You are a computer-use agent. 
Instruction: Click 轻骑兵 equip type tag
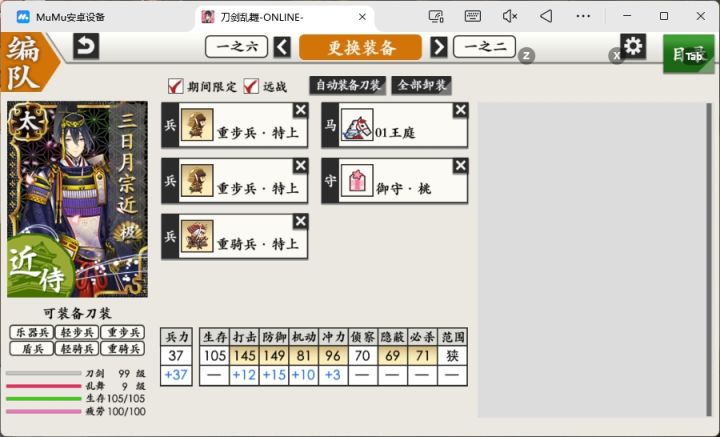pos(77,348)
